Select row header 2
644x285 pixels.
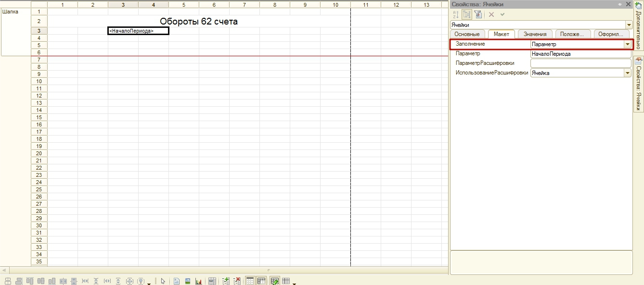coord(39,21)
